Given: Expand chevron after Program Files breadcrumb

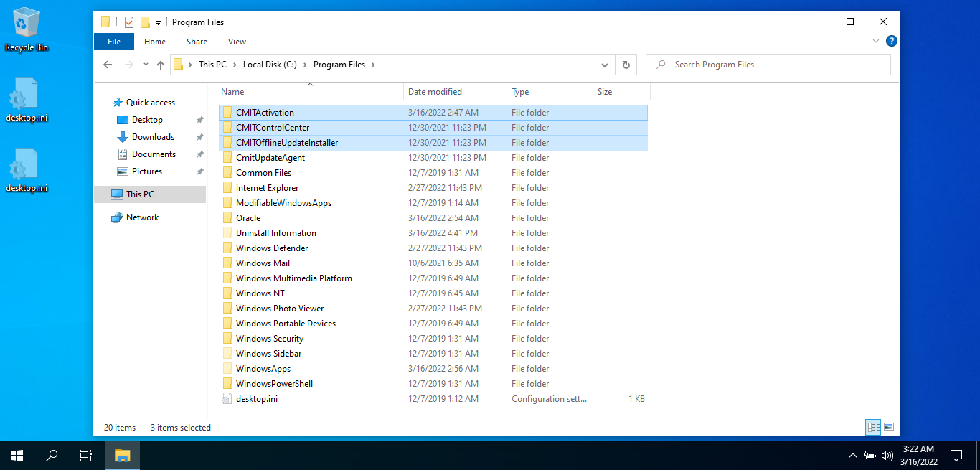Looking at the screenshot, I should [373, 65].
